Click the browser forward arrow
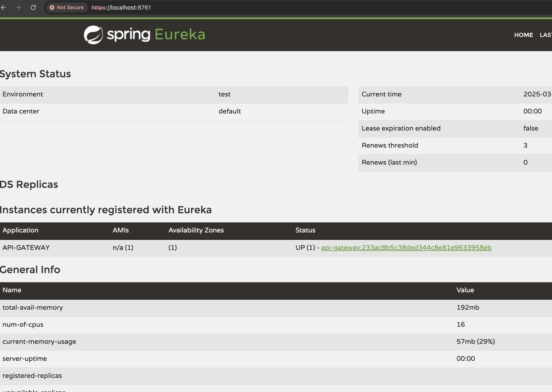This screenshot has width=552, height=392. (18, 7)
